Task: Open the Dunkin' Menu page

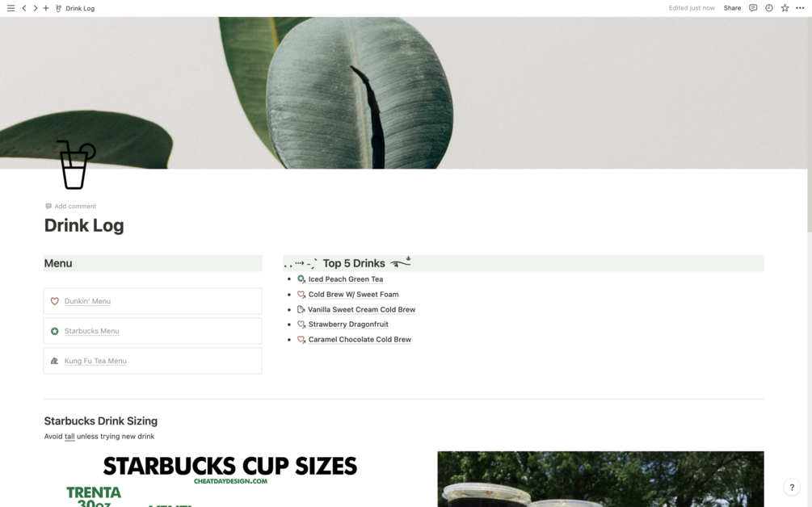Action: pos(153,301)
